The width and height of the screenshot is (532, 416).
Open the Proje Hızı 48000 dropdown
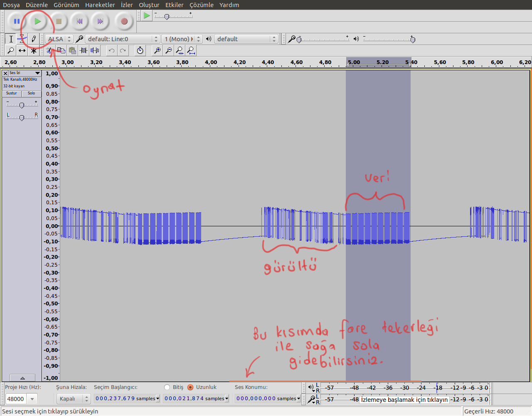pyautogui.click(x=32, y=399)
